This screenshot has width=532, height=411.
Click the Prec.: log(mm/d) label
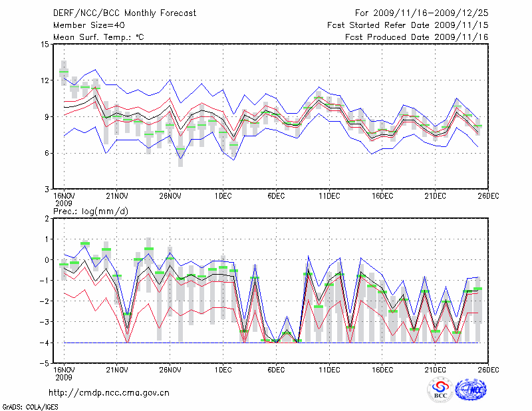(90, 210)
